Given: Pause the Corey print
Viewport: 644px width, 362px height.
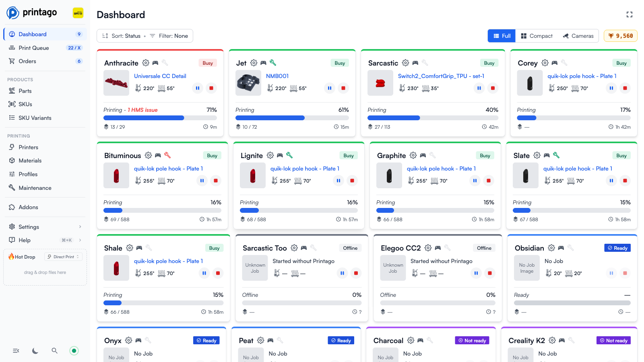Looking at the screenshot, I should [611, 88].
